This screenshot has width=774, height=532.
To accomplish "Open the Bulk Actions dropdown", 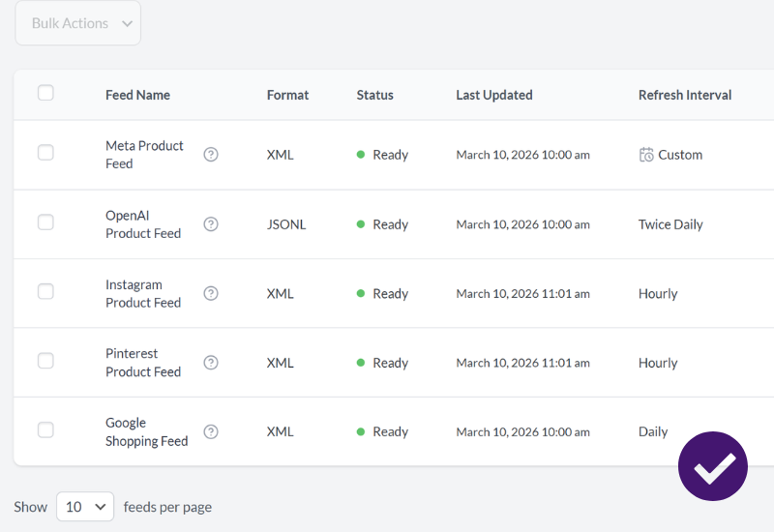I will coord(78,23).
